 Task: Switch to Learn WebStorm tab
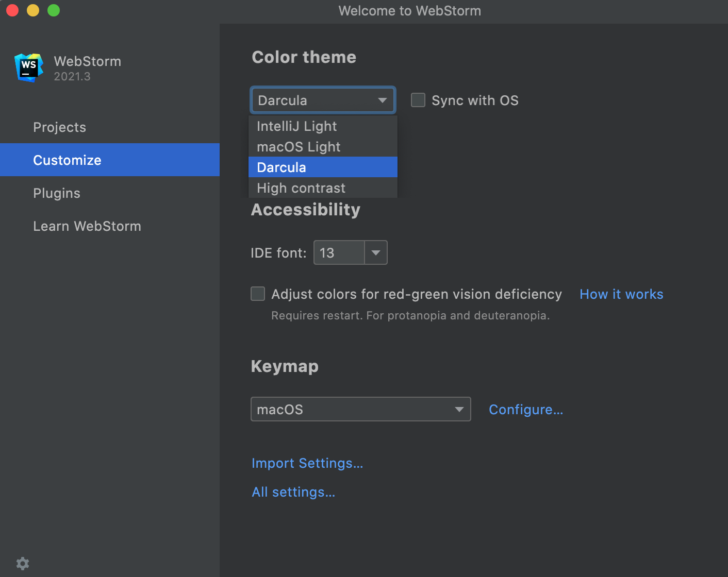(110, 226)
